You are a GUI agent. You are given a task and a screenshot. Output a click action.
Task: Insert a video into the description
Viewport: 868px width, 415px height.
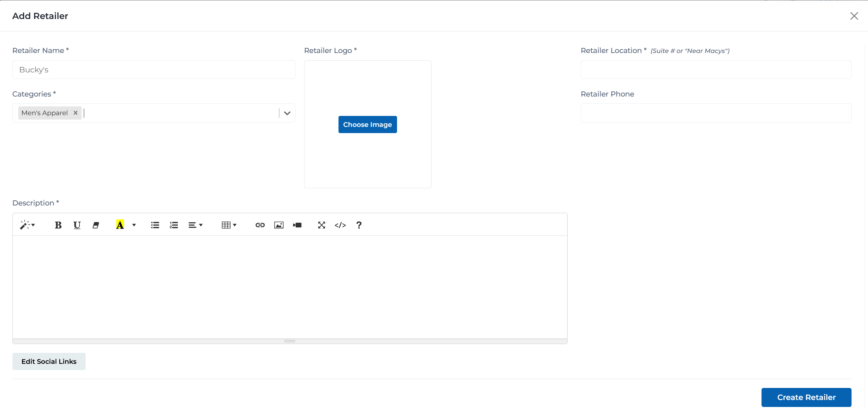(297, 225)
